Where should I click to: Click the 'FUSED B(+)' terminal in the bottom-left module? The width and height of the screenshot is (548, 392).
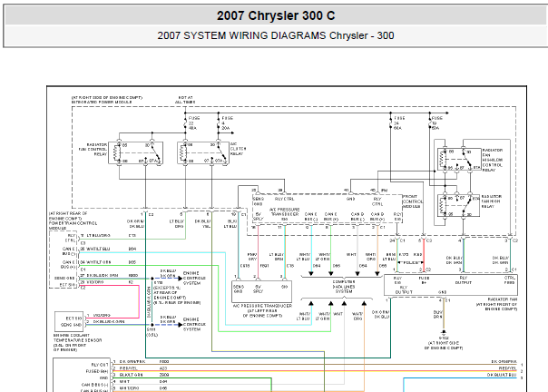click(x=97, y=371)
